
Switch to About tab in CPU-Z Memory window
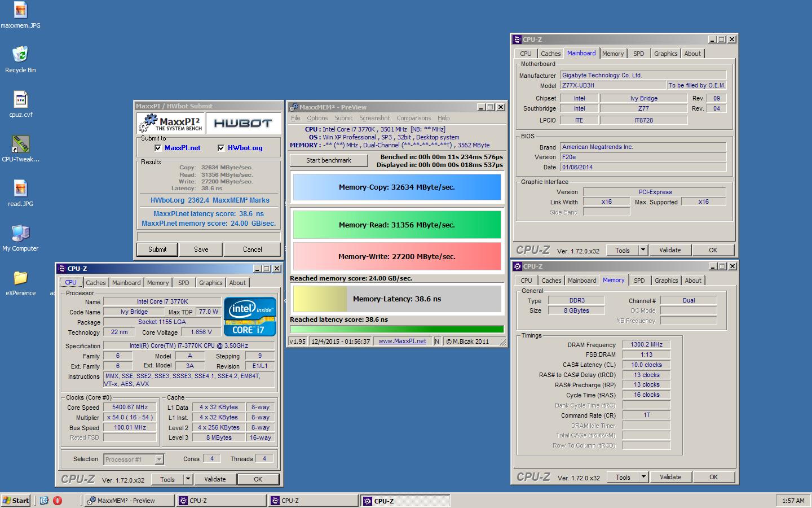coord(693,281)
